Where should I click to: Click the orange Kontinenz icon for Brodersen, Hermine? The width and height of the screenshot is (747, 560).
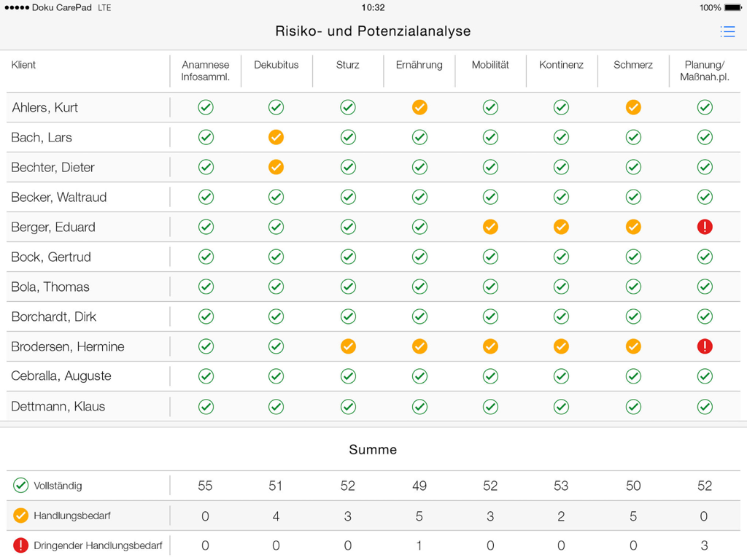point(561,346)
